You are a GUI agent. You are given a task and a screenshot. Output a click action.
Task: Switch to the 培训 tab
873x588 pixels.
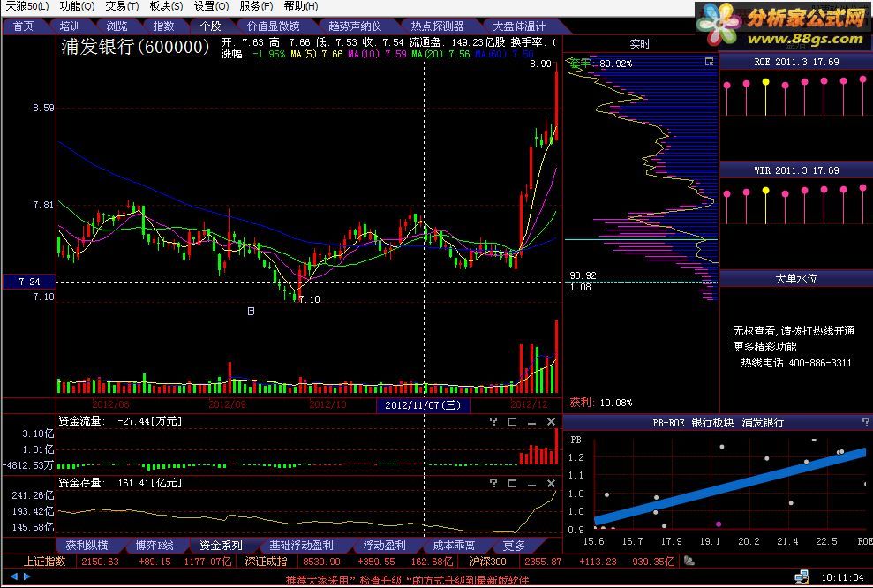click(x=70, y=26)
